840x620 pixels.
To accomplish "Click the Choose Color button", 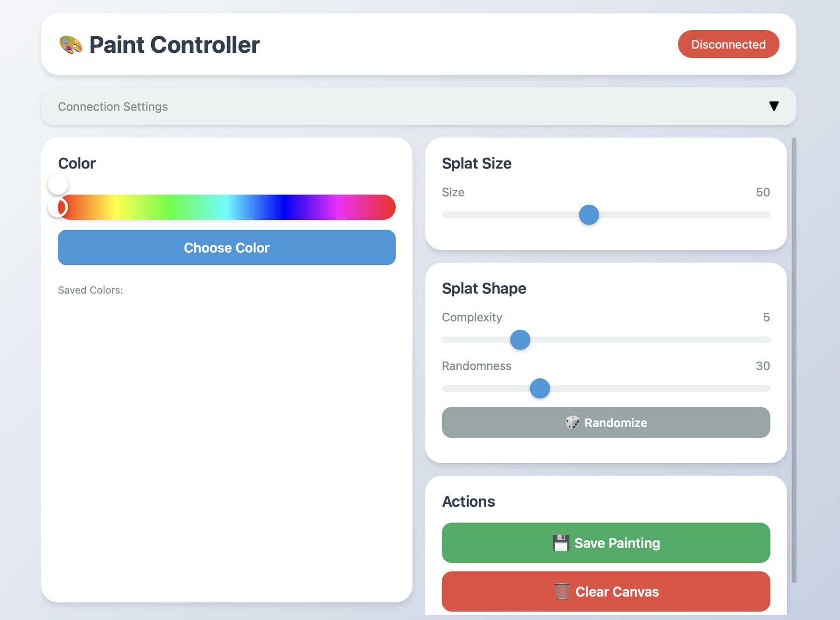I will point(227,248).
